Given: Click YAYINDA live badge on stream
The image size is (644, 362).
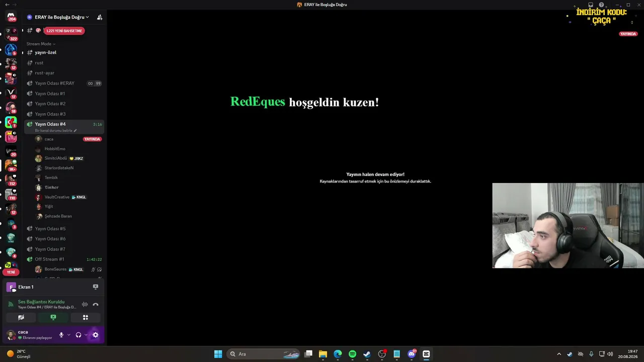Looking at the screenshot, I should [x=628, y=34].
